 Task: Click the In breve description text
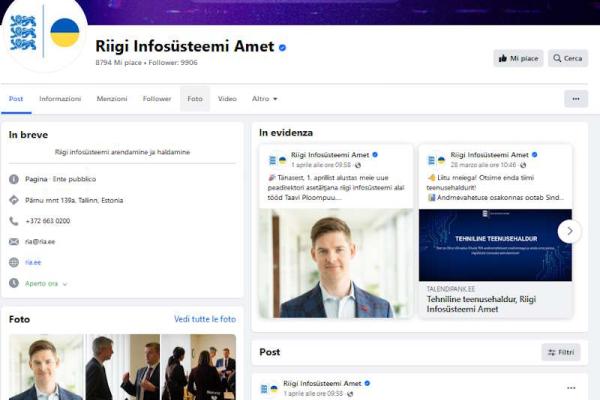[122, 152]
